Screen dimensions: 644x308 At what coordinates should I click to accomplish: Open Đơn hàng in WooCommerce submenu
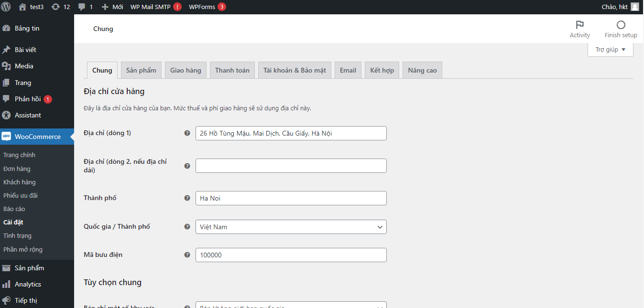point(17,169)
